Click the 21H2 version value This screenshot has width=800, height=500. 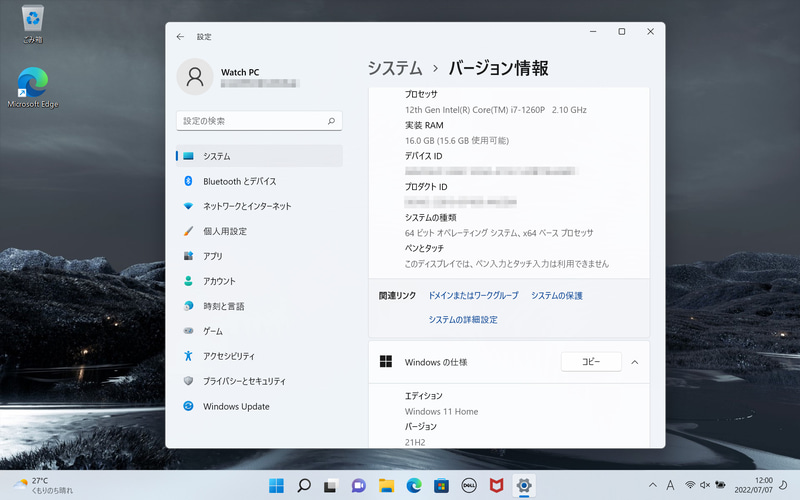point(415,442)
